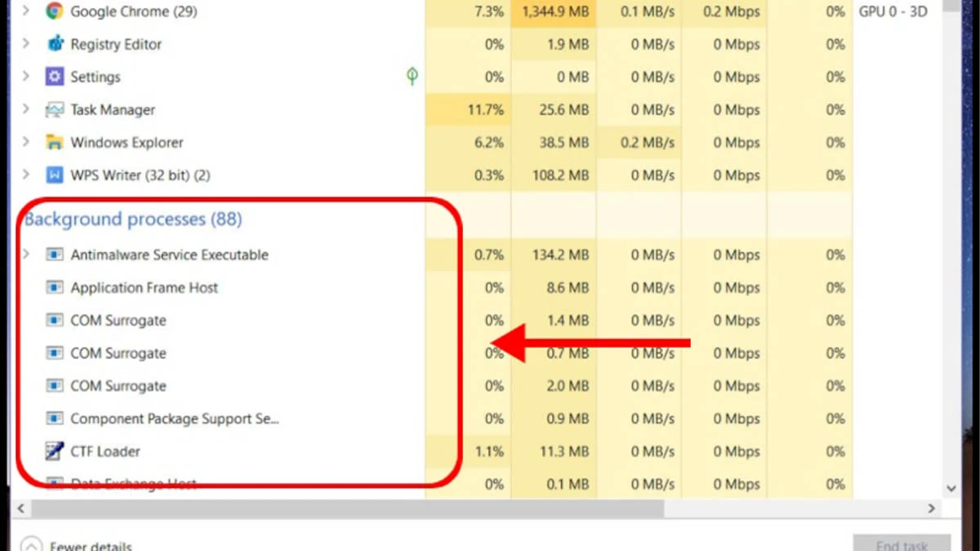Click the Fewer details button
This screenshot has width=980, height=551.
click(x=77, y=545)
